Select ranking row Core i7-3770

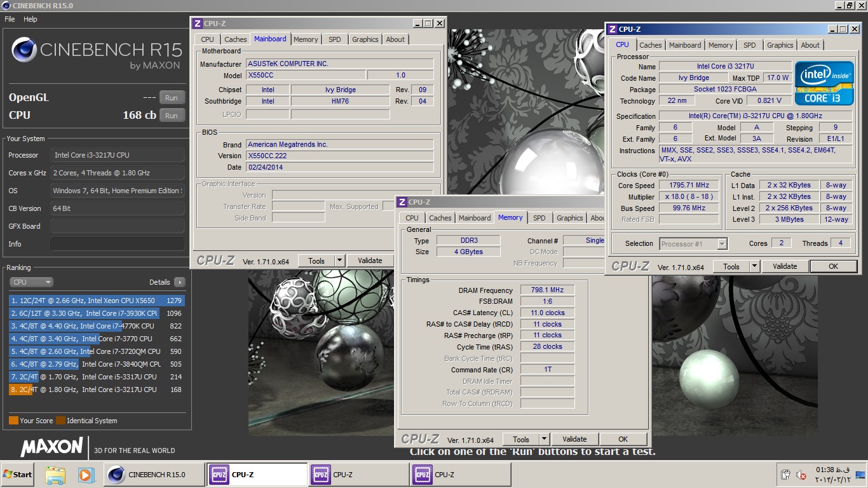(x=97, y=339)
